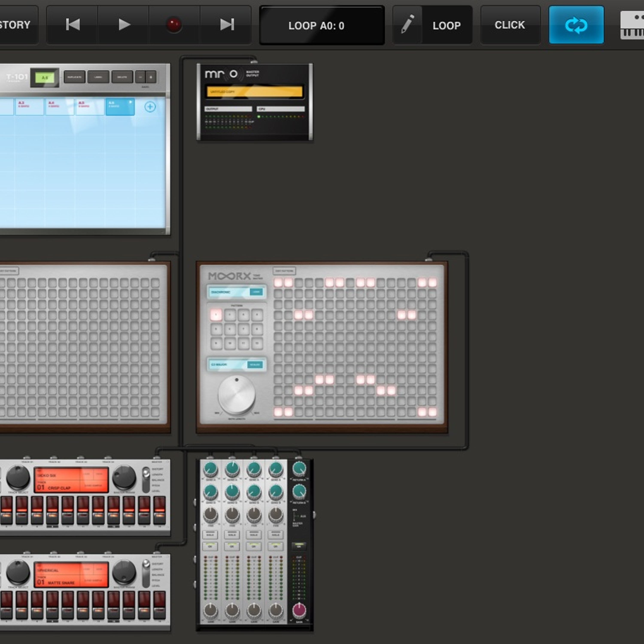Viewport: 644px width, 644px height.
Task: Select Moorx pattern button 1
Action: click(216, 315)
